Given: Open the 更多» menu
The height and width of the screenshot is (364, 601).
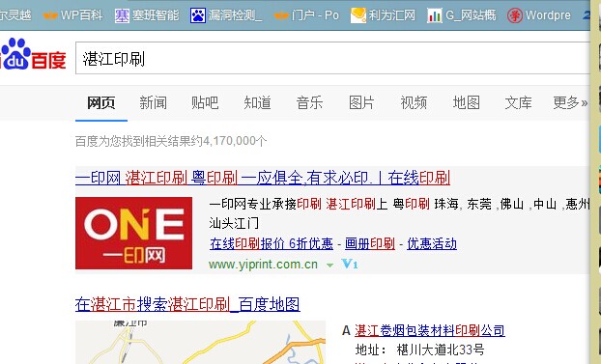Looking at the screenshot, I should tap(570, 102).
